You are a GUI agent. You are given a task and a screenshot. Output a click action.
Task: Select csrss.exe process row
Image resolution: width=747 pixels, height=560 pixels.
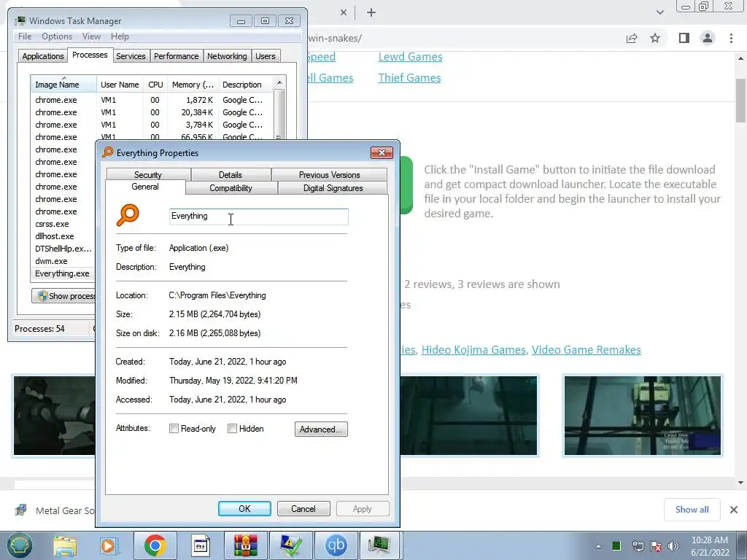(64, 224)
